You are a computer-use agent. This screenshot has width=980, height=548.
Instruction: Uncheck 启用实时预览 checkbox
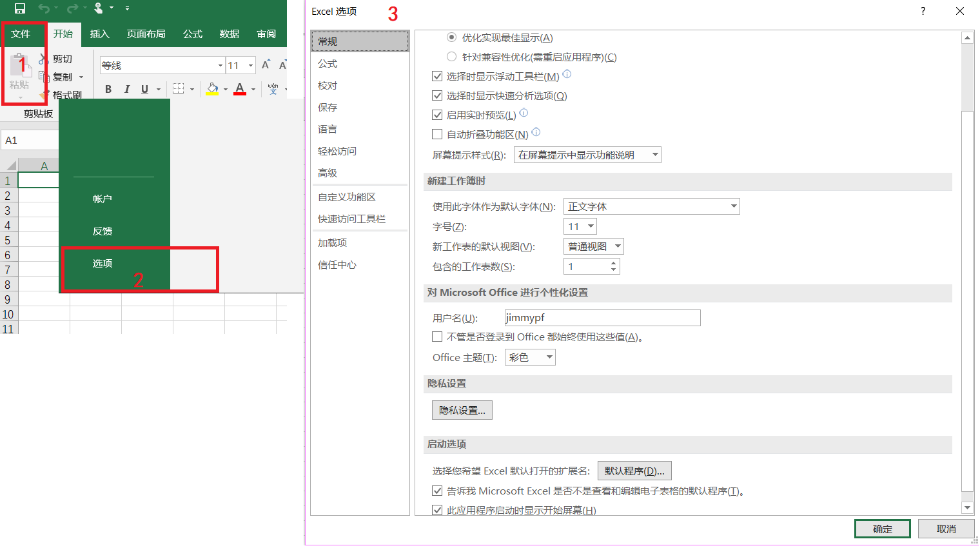tap(437, 115)
